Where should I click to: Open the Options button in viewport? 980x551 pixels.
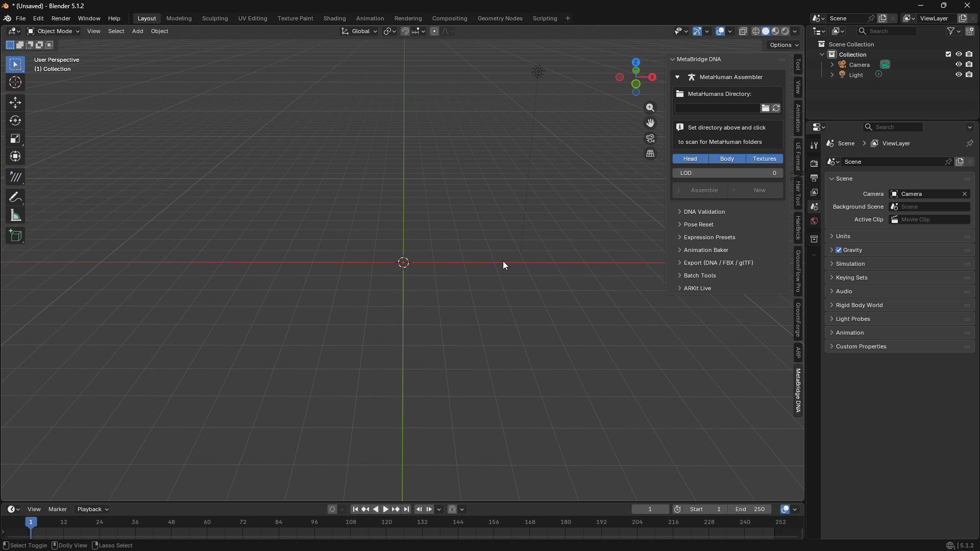tap(784, 45)
